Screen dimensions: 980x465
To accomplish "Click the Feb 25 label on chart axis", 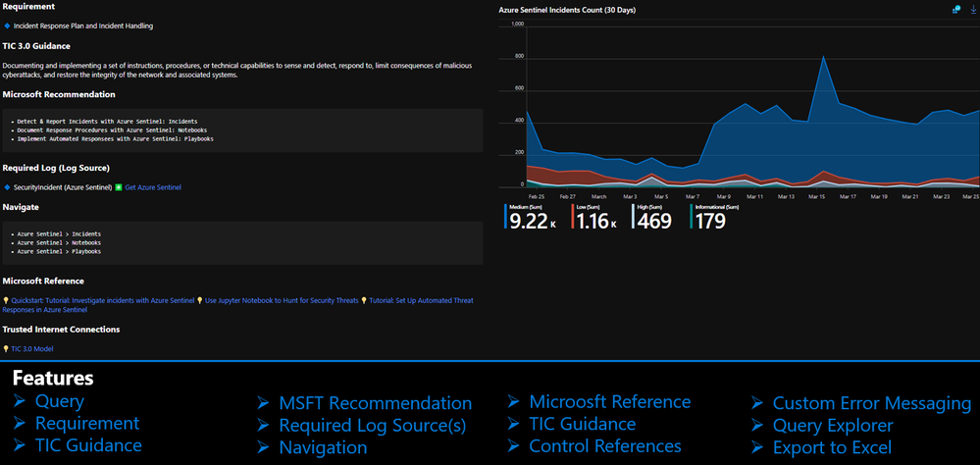I will (x=537, y=195).
